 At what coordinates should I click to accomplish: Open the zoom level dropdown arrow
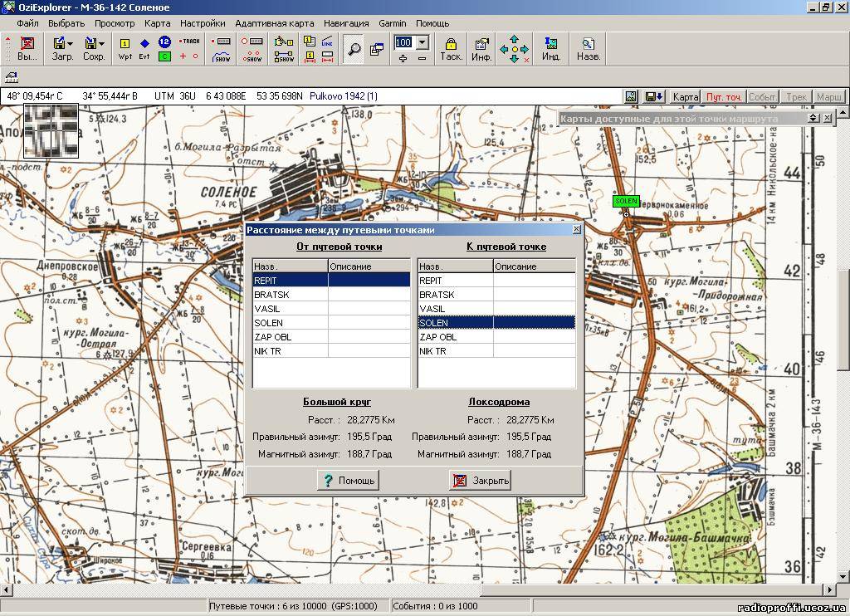[423, 42]
